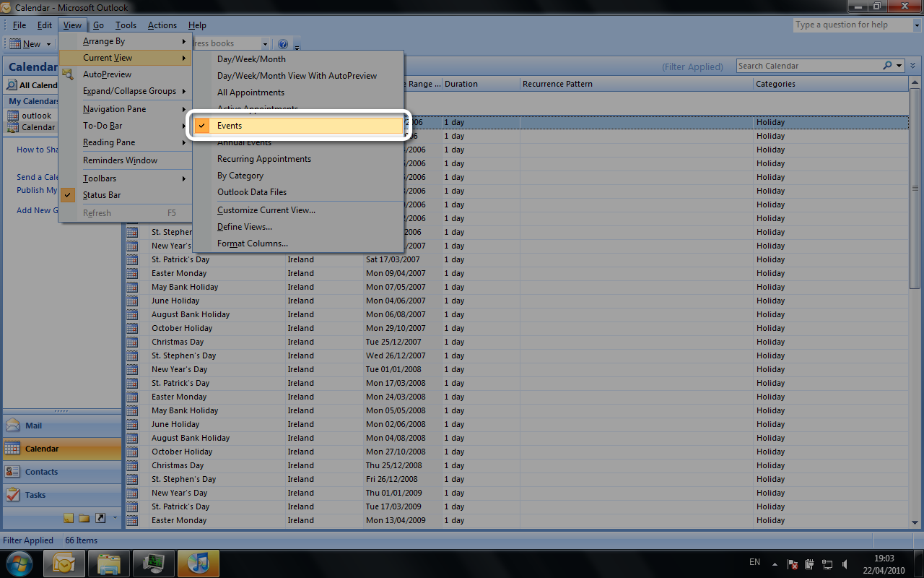Open the Reminders Window
924x578 pixels.
tap(126, 160)
